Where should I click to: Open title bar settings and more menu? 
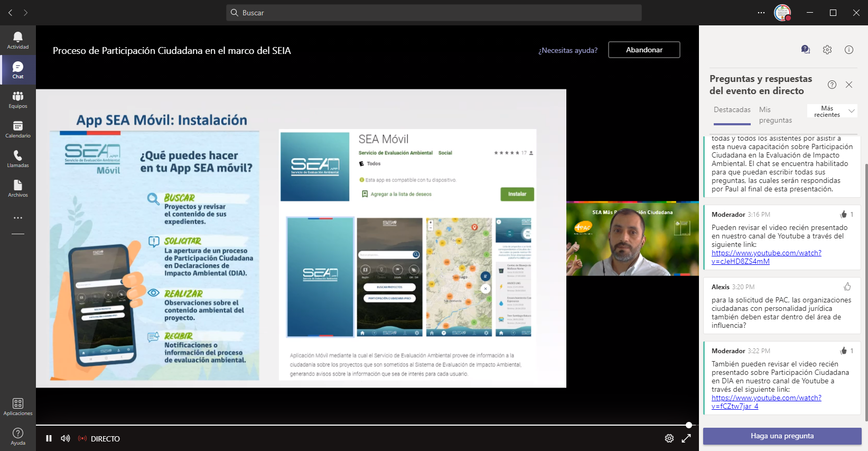click(x=761, y=13)
